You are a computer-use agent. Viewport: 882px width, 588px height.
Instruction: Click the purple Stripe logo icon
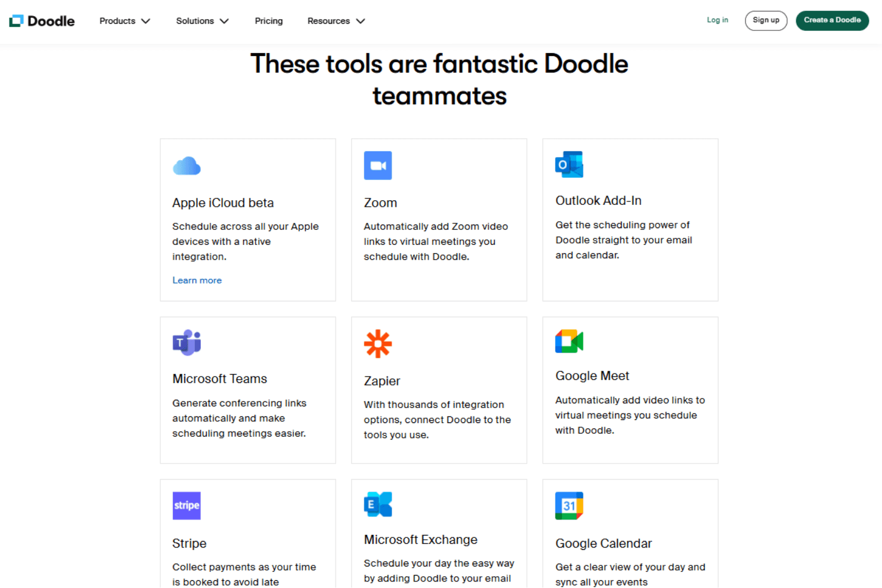point(187,506)
